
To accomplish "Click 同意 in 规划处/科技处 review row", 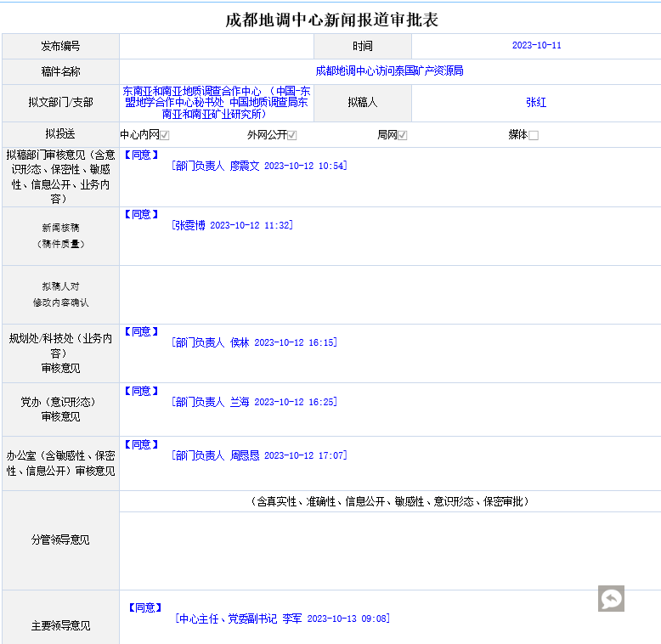I will [141, 331].
